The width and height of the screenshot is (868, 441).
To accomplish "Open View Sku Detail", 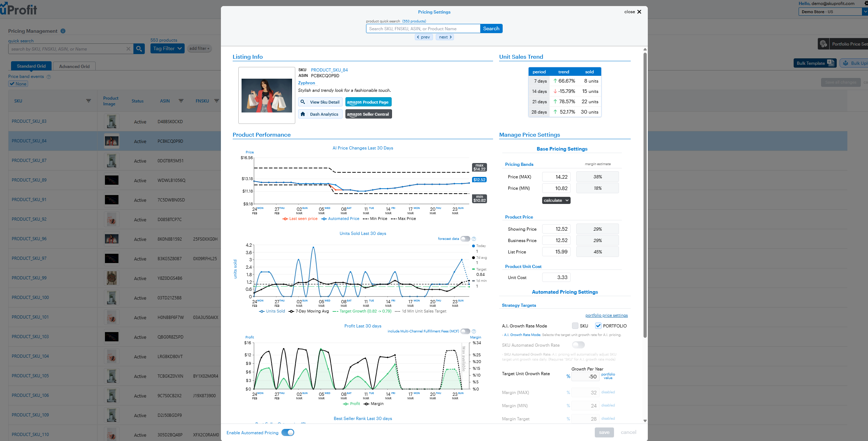I will [321, 102].
